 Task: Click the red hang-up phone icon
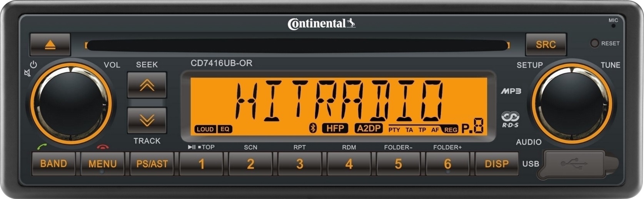[103, 147]
